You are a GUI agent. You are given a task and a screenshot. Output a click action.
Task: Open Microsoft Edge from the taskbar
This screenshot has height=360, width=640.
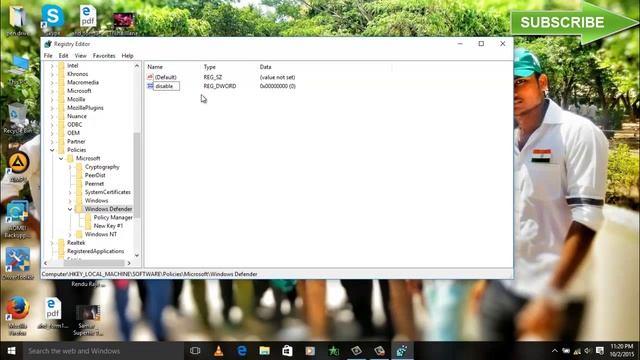pos(242,351)
